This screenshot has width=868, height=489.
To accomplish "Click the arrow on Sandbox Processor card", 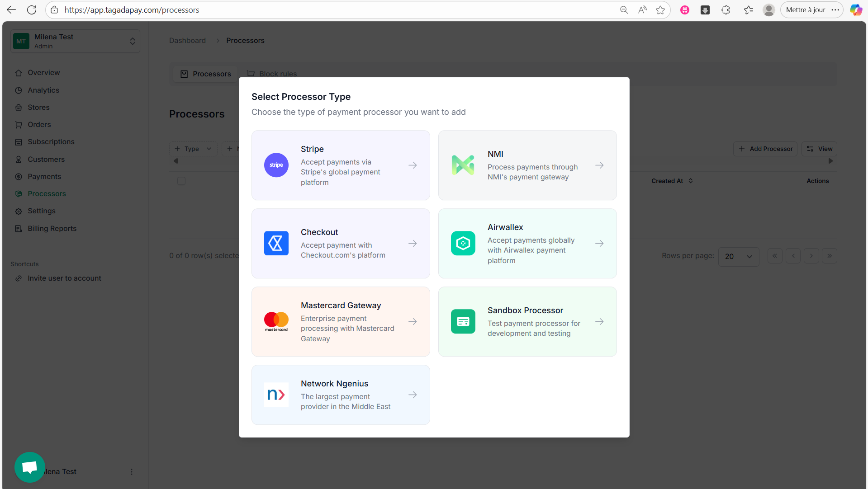I will click(x=599, y=321).
